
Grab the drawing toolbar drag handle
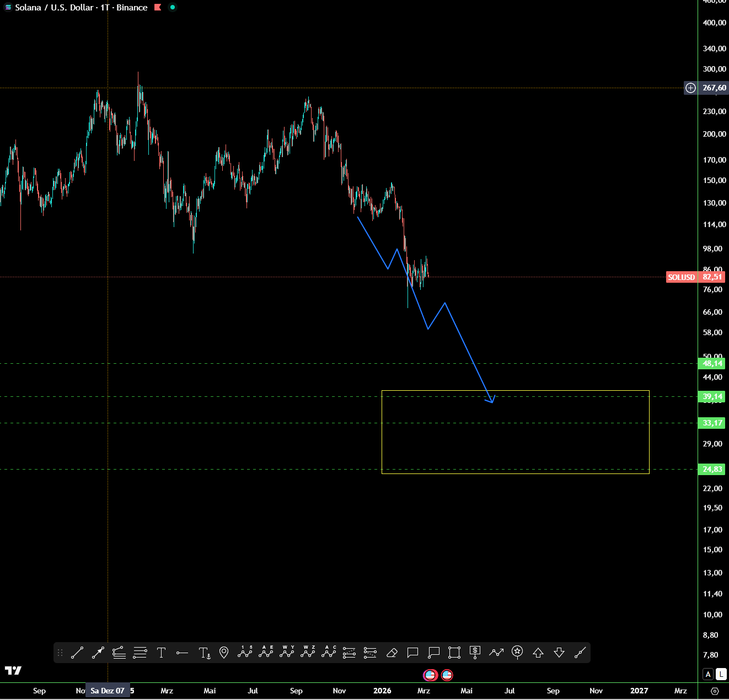tap(60, 653)
